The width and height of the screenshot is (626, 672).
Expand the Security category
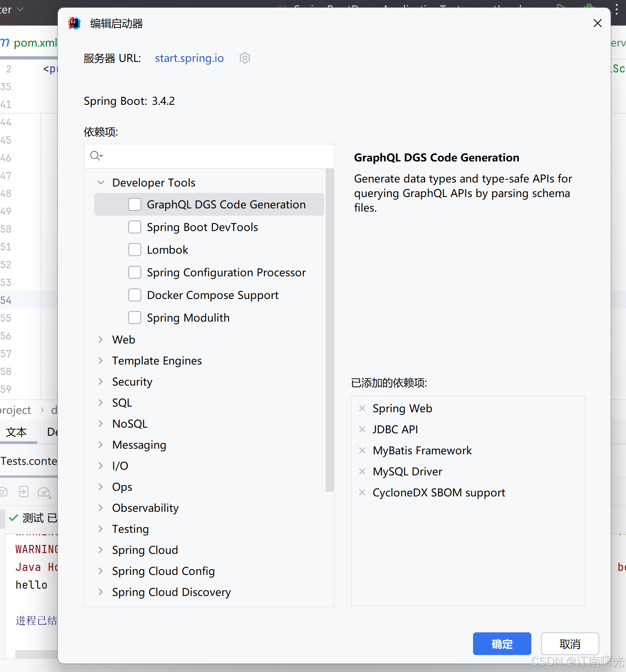[x=101, y=382]
